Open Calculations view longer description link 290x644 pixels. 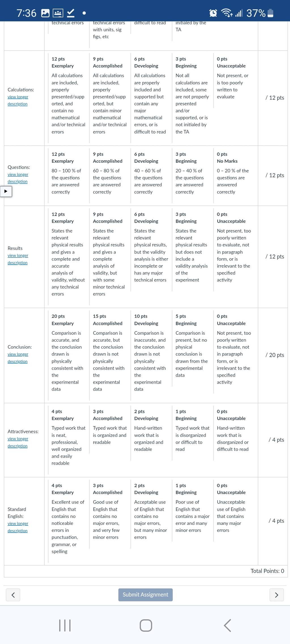18,100
